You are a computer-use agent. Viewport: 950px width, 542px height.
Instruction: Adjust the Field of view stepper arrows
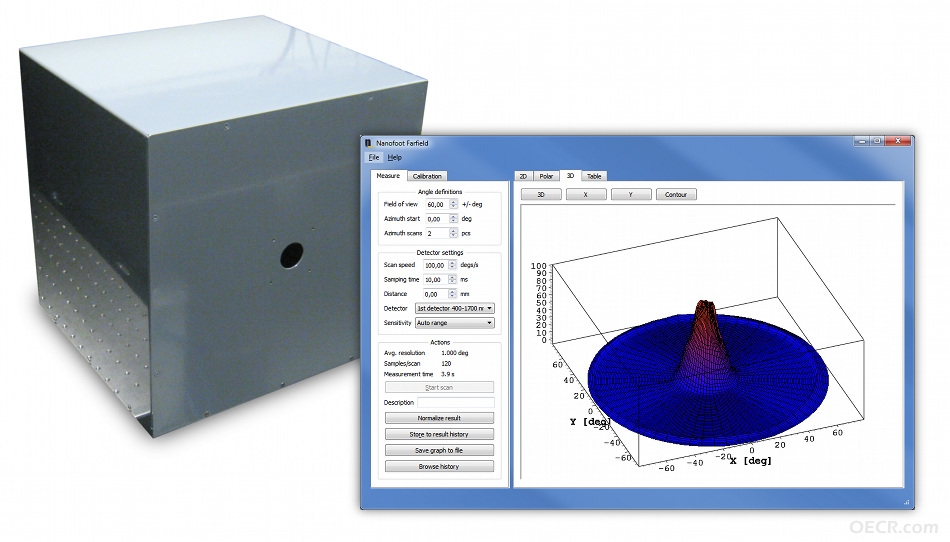click(453, 204)
